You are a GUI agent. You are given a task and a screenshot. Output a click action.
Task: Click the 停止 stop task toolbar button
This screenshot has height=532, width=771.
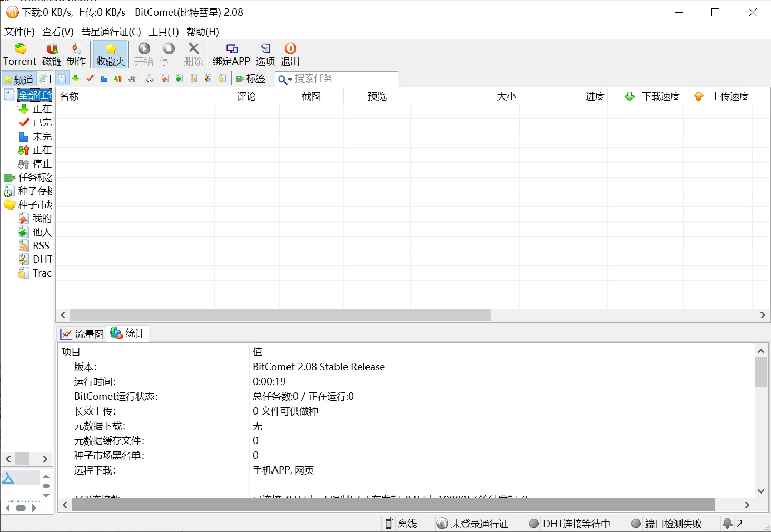(169, 54)
